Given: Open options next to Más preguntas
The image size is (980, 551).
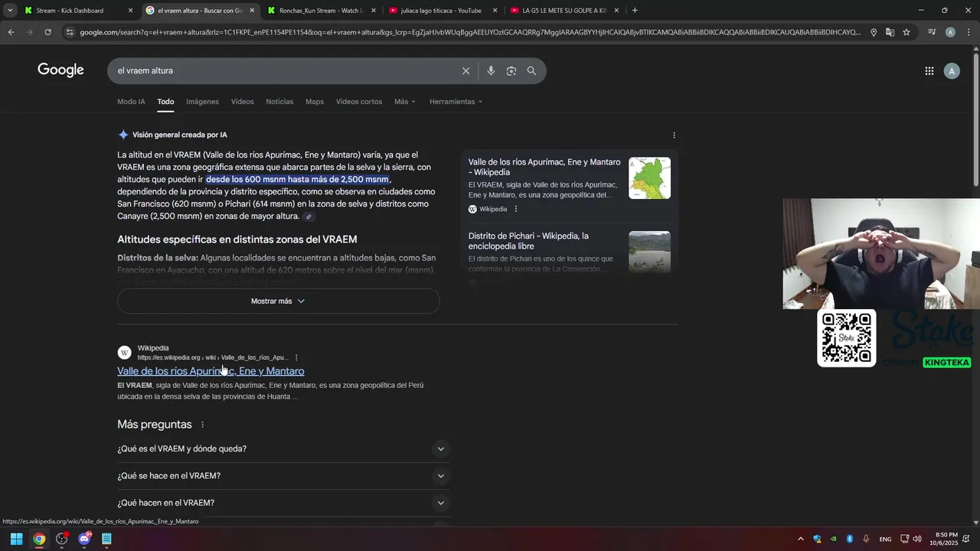Looking at the screenshot, I should (x=203, y=425).
